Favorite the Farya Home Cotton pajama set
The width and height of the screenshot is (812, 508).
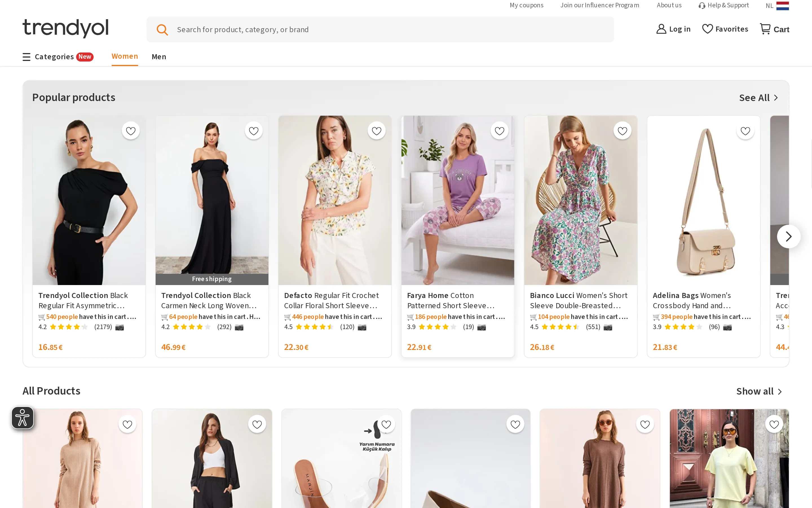pos(499,131)
